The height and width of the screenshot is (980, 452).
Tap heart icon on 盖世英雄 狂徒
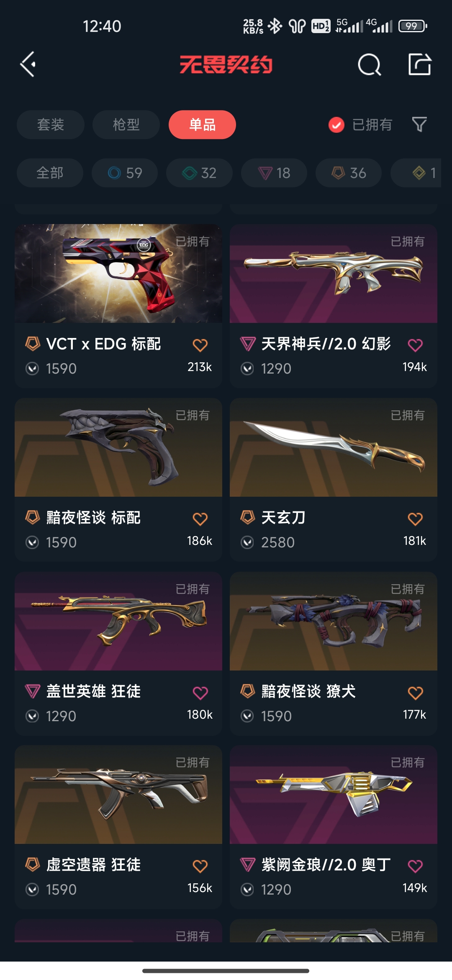click(x=200, y=693)
